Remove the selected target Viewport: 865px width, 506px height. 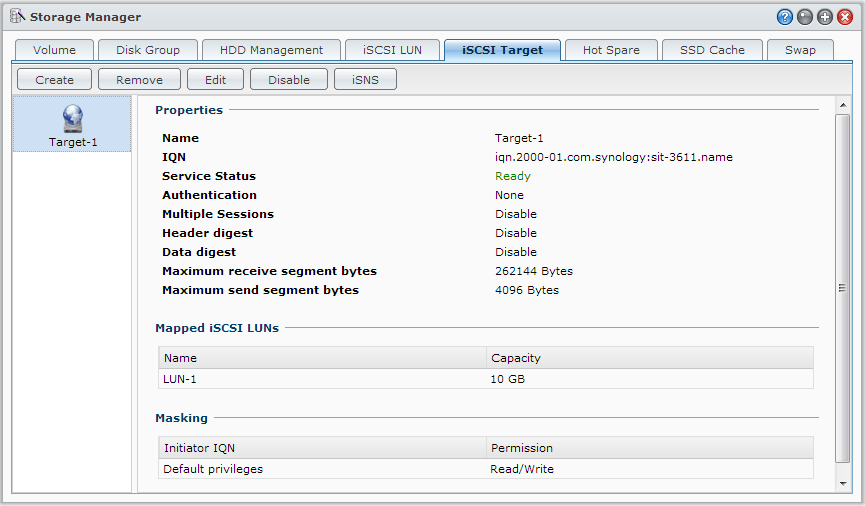click(140, 79)
